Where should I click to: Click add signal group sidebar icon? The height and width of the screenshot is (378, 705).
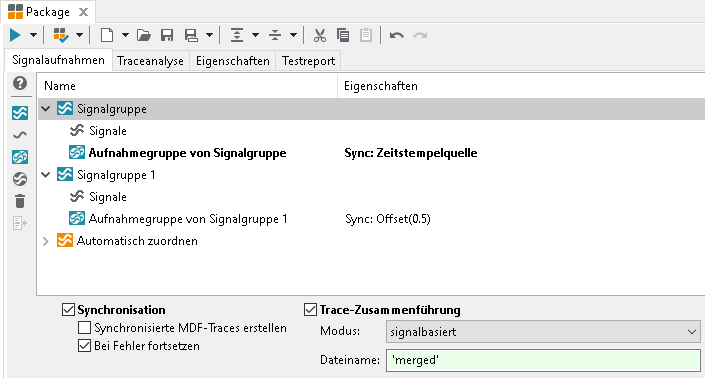[x=20, y=112]
